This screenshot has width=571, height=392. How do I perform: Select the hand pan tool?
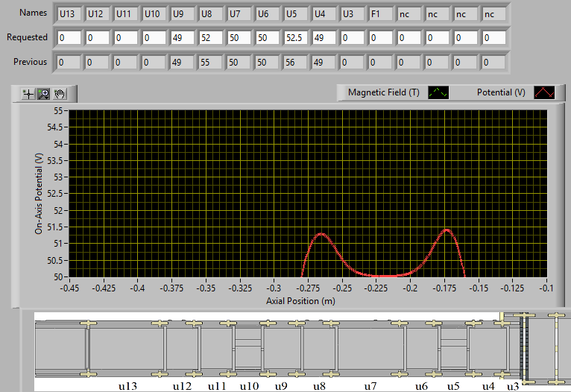point(60,94)
